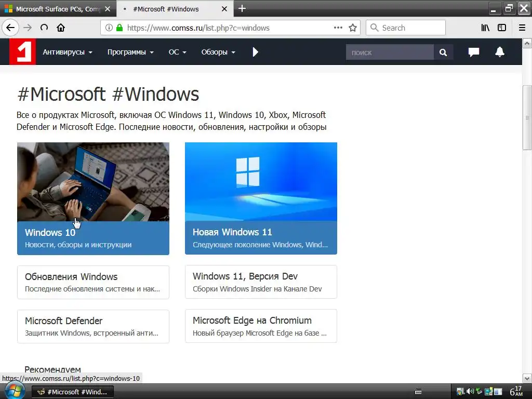
Task: Click the green padlock security icon
Action: (119, 28)
